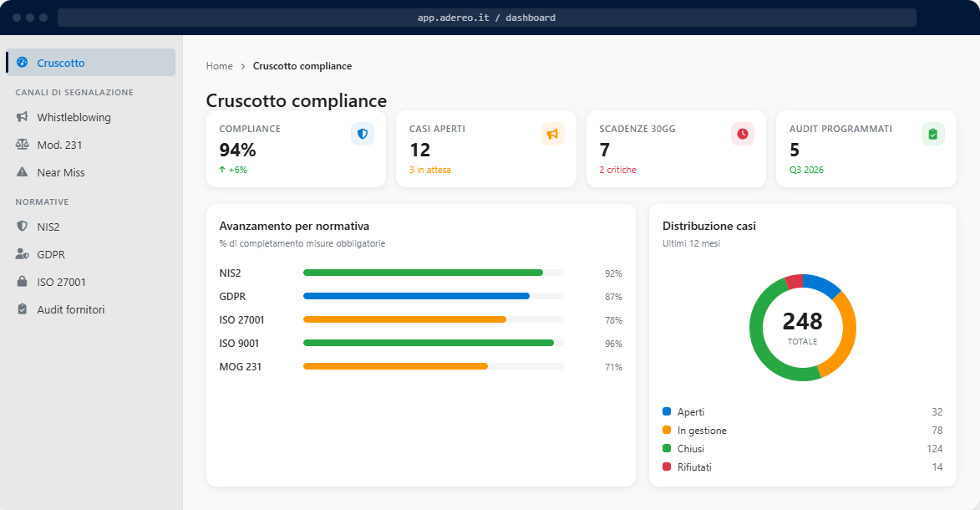Click the breadcrumb chevron separator
Viewport: 980px width, 510px height.
coord(243,66)
